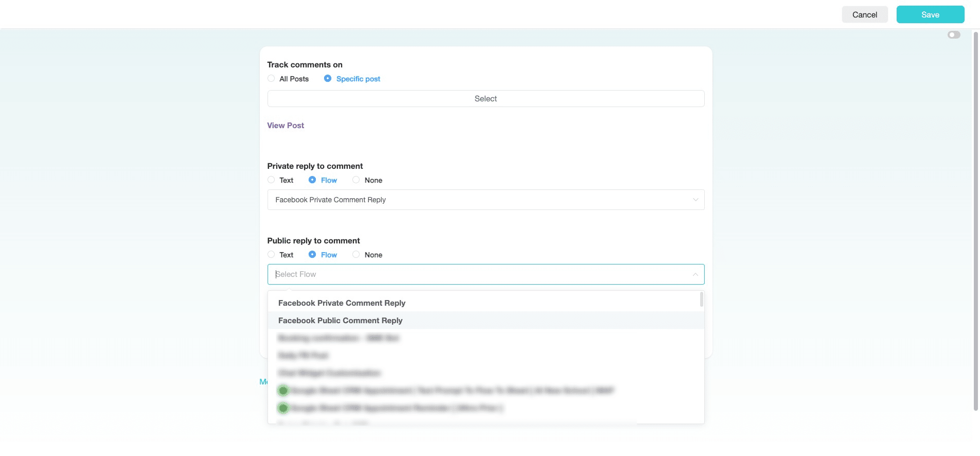Choose None for private reply
This screenshot has width=980, height=456.
[x=356, y=180]
